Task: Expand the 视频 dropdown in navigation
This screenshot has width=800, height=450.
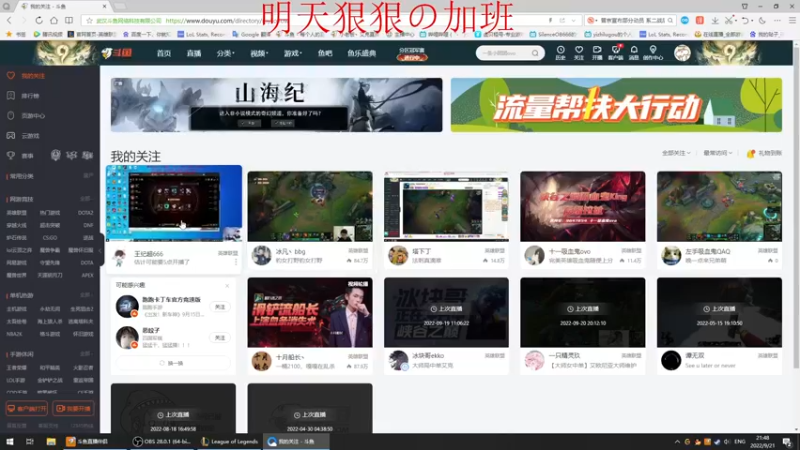Action: coord(259,53)
